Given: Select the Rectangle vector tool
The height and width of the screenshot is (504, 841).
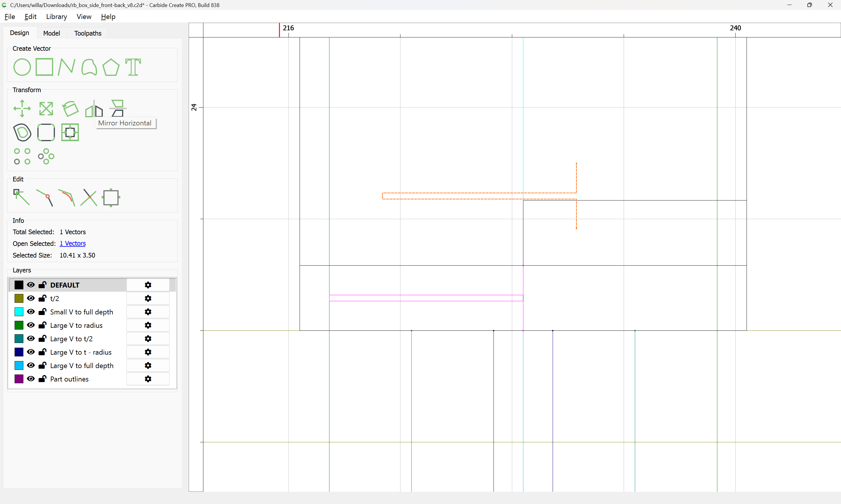Looking at the screenshot, I should click(x=44, y=67).
